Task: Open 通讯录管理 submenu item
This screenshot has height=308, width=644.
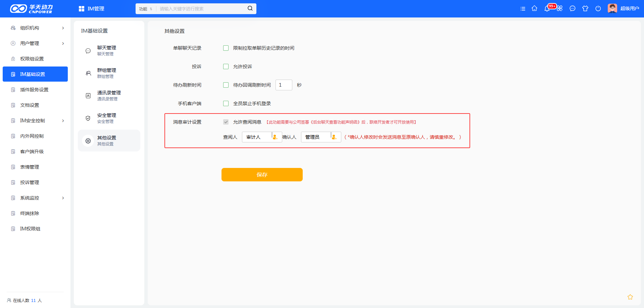Action: [109, 96]
